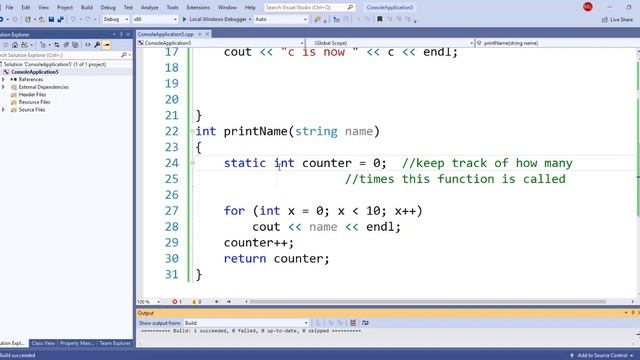Click the Clear All output icon
Image resolution: width=640 pixels, height=360 pixels.
(x=353, y=323)
